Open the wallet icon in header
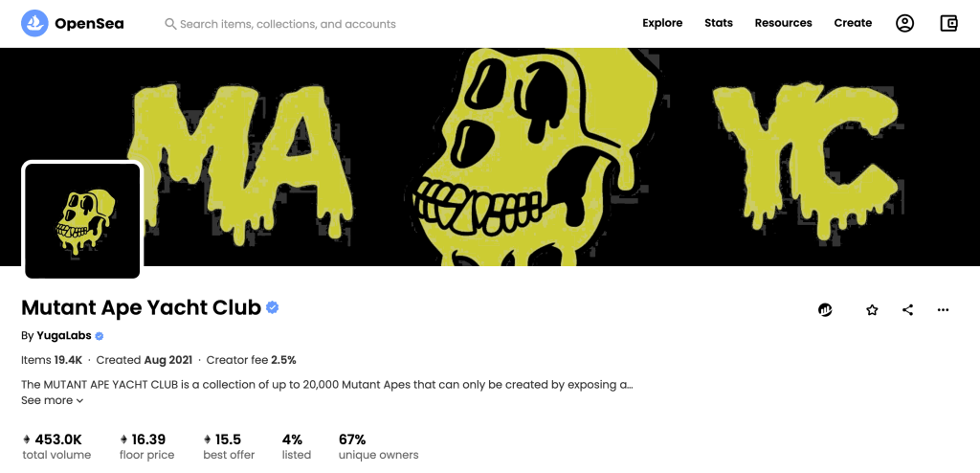Viewport: 980px width, 473px height. (948, 23)
